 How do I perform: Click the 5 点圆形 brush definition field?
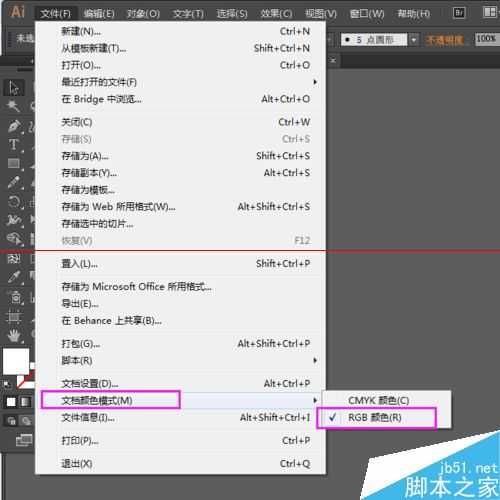[x=374, y=40]
